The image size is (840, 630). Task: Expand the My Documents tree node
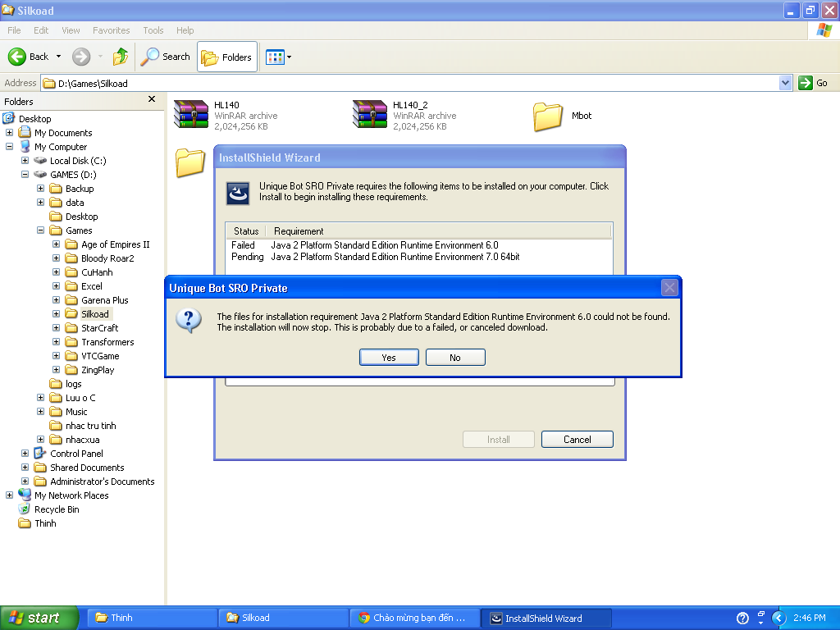(x=9, y=132)
